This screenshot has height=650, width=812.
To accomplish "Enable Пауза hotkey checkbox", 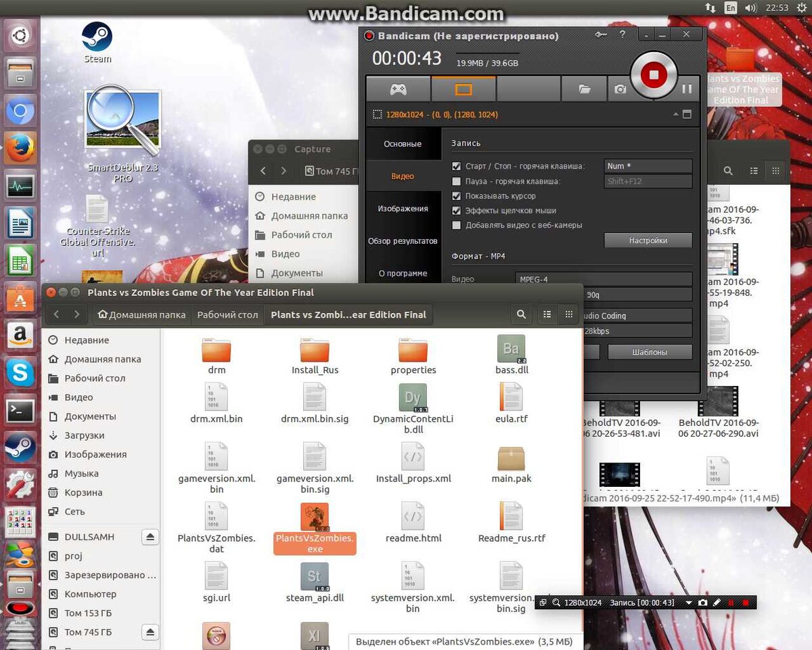I will pos(456,181).
